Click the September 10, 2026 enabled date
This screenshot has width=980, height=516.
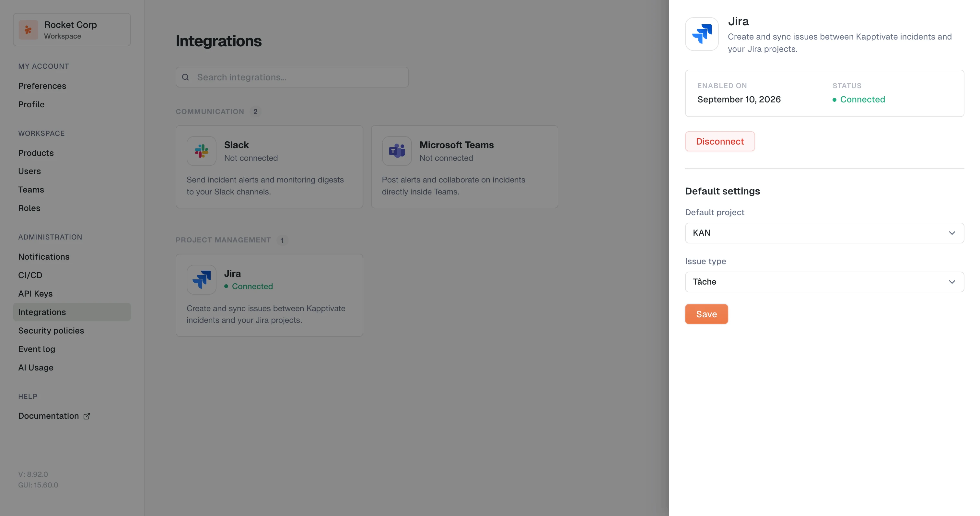(x=739, y=100)
